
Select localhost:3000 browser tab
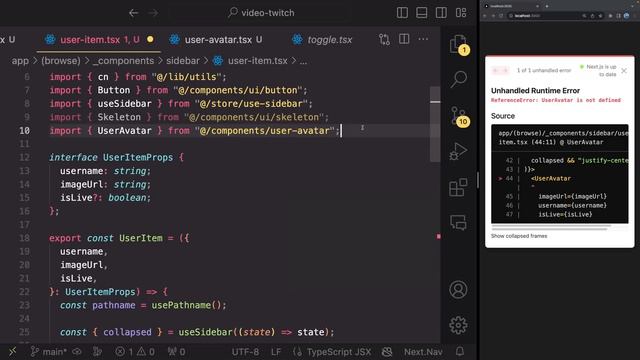click(511, 6)
